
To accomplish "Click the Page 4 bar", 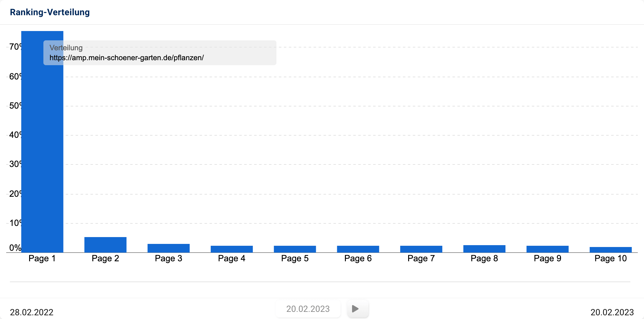I will point(232,249).
